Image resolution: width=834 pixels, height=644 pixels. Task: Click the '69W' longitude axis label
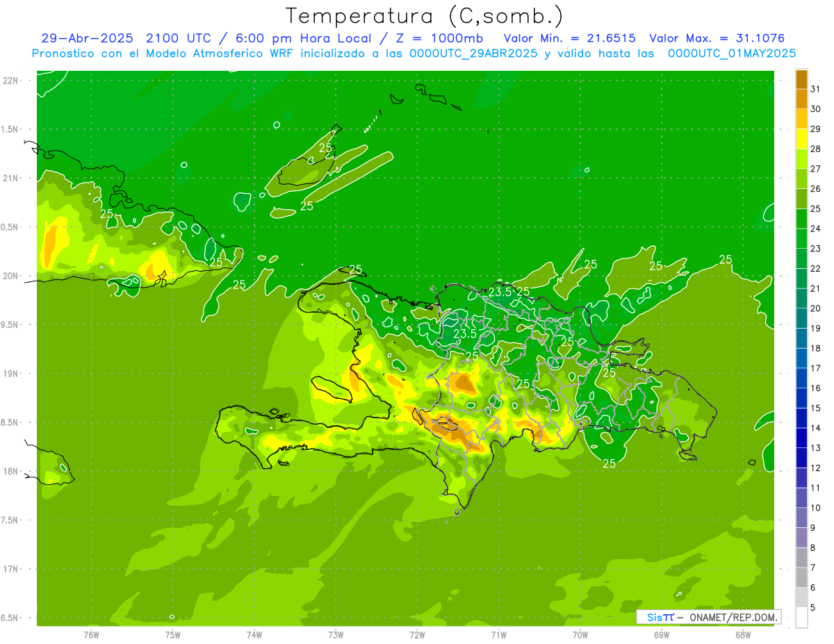tap(662, 634)
